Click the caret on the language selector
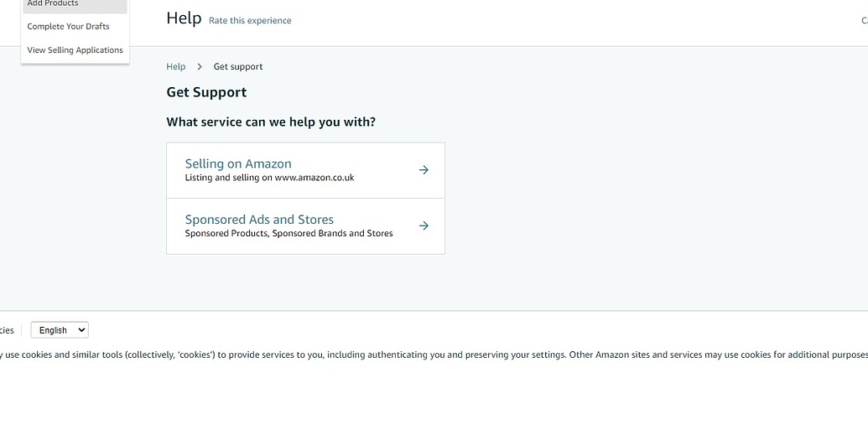 (x=81, y=330)
